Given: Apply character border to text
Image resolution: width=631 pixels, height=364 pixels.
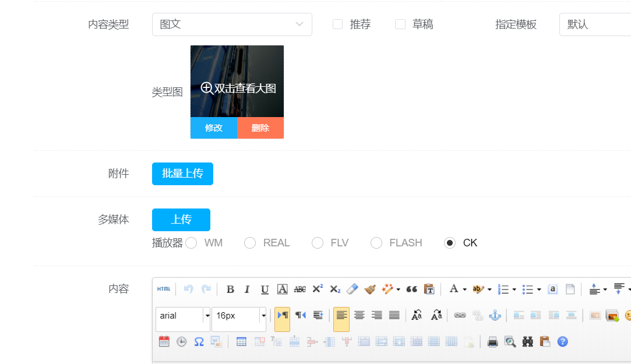Looking at the screenshot, I should click(283, 289).
